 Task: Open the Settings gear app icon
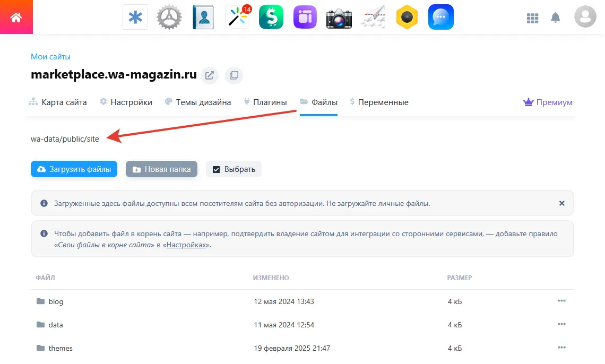[169, 16]
